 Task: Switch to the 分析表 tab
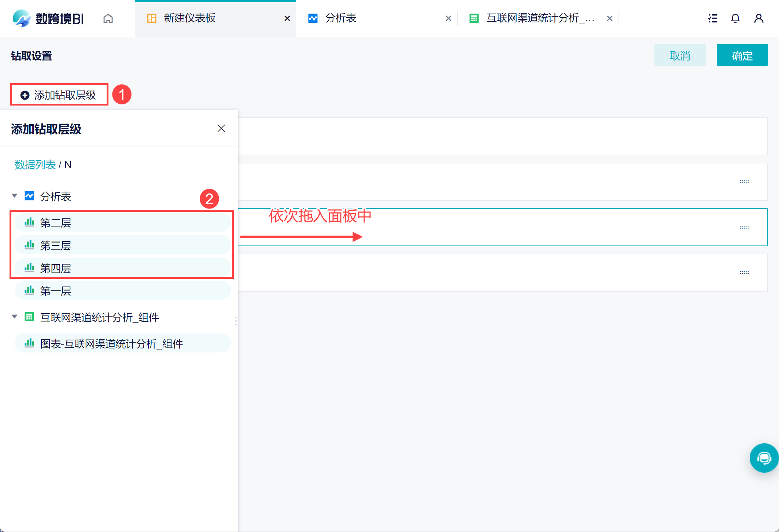[x=341, y=18]
